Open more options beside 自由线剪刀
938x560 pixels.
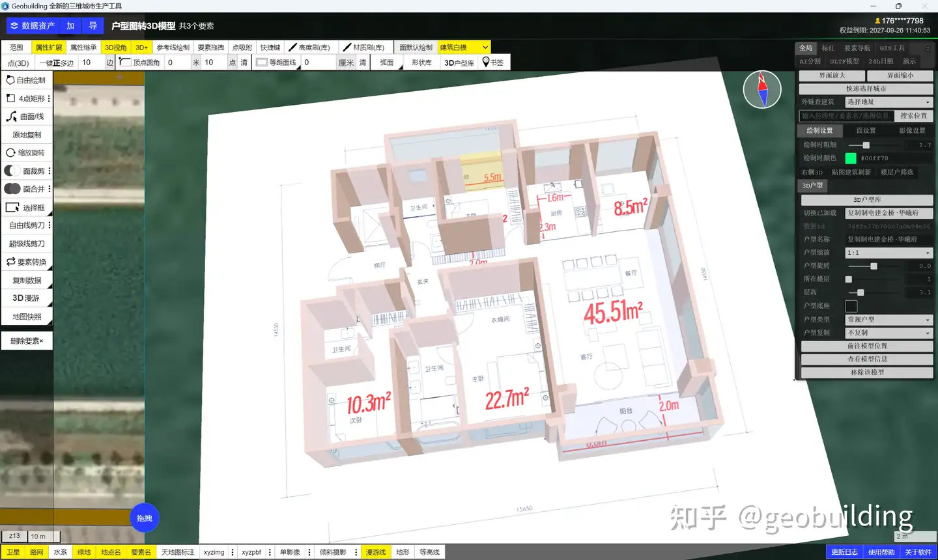[50, 225]
